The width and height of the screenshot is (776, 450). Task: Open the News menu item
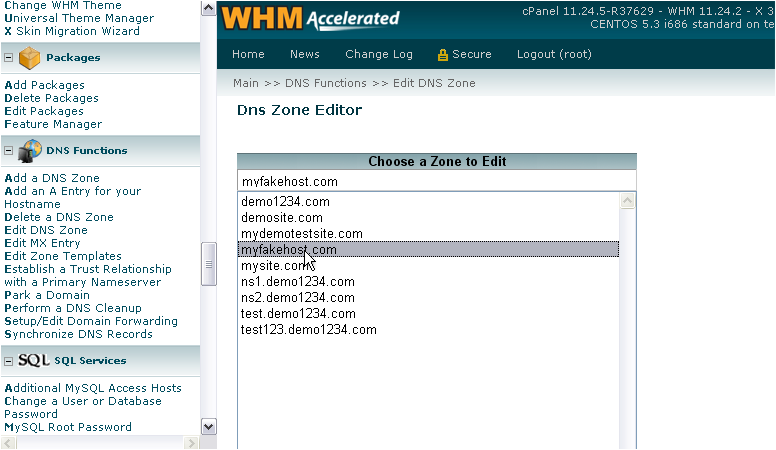tap(304, 54)
